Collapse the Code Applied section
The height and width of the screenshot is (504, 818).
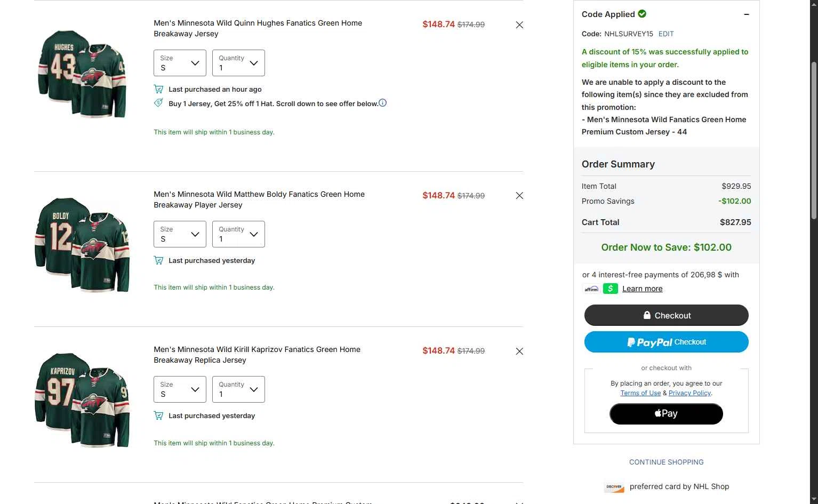coord(747,14)
